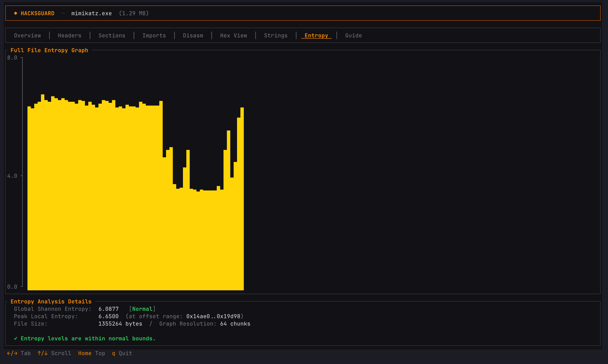Click the left/right arrows Tab hint icon
Viewport: 608px width, 364px height.
point(12,353)
